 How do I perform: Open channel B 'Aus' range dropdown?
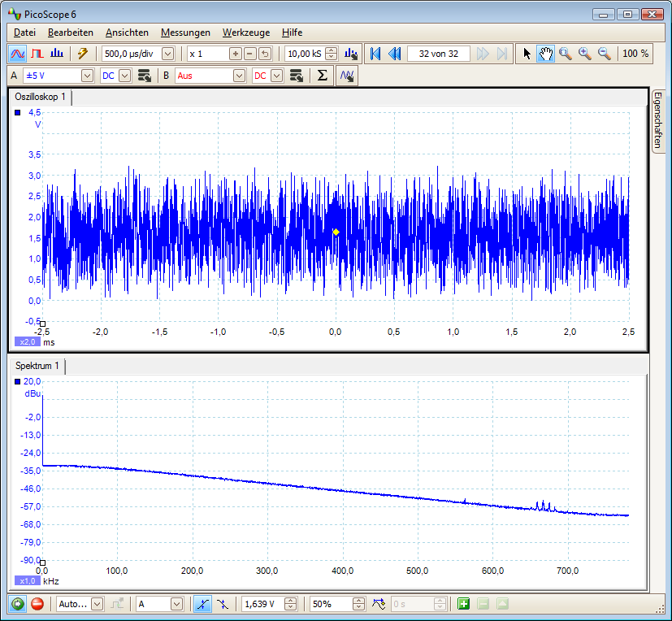(239, 76)
